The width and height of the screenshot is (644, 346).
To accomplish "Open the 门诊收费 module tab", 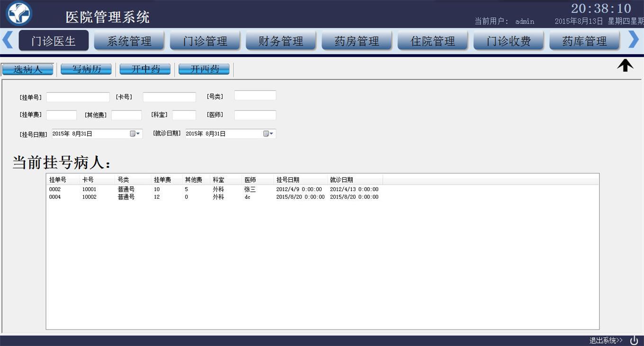I will point(509,41).
